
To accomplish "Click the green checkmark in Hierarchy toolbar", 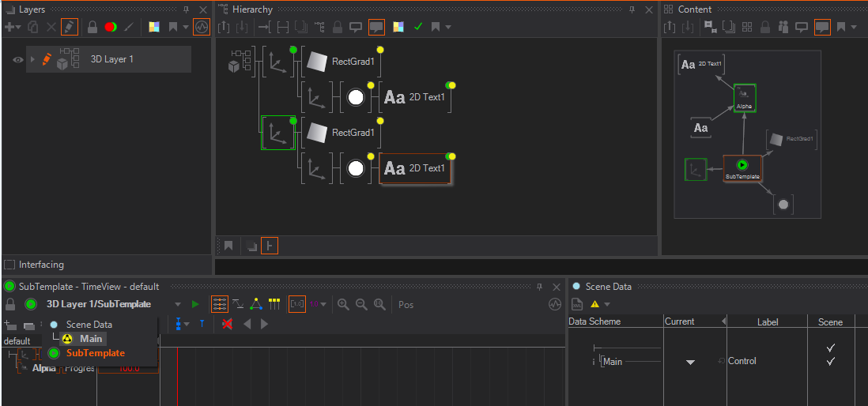I will click(x=417, y=27).
